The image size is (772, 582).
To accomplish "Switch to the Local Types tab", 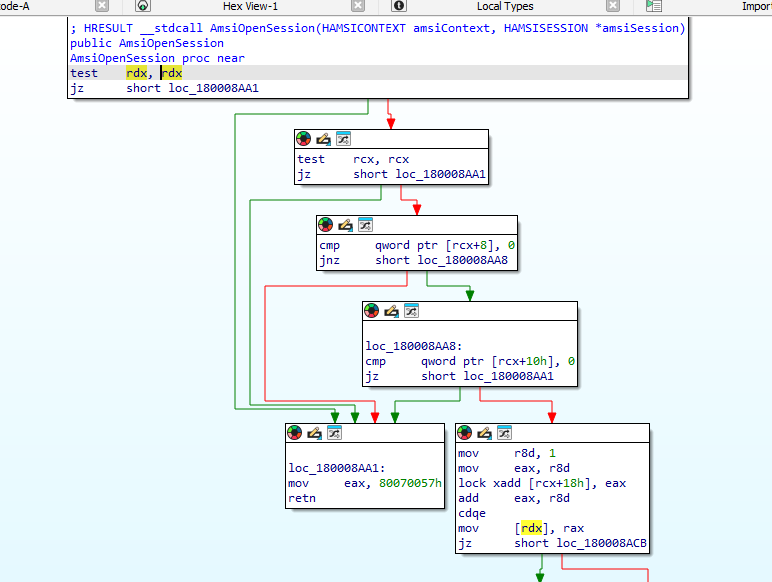I will pyautogui.click(x=504, y=7).
